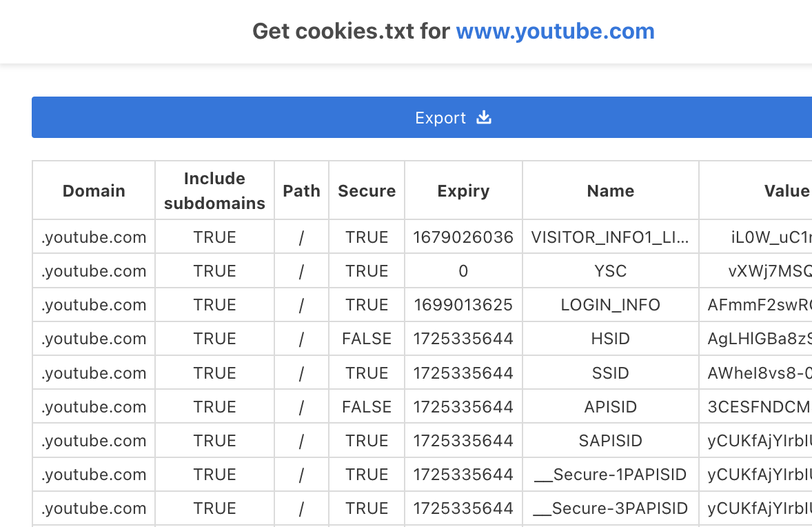This screenshot has height=527, width=812.
Task: Select the VISITOR_INFO1_LI... name cell
Action: click(611, 237)
